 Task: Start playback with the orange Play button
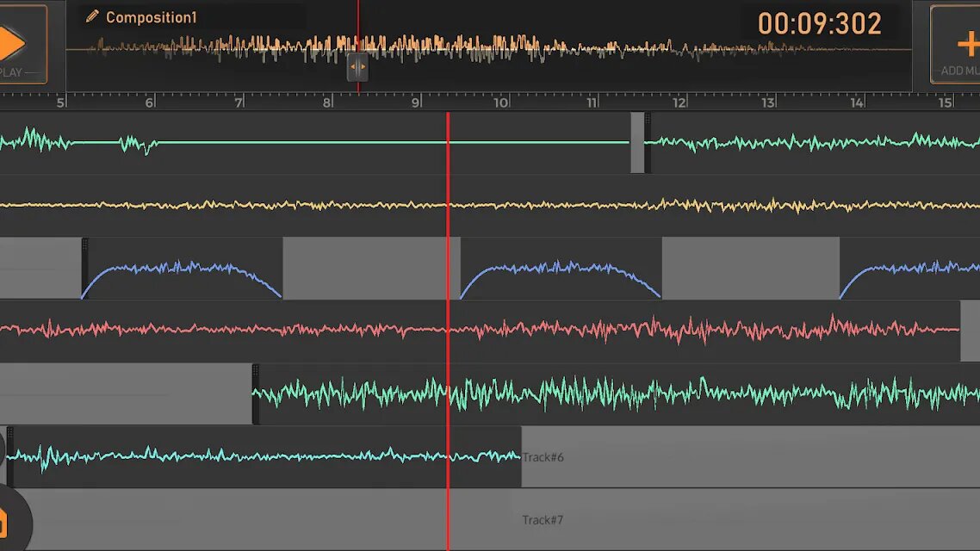coord(22,44)
